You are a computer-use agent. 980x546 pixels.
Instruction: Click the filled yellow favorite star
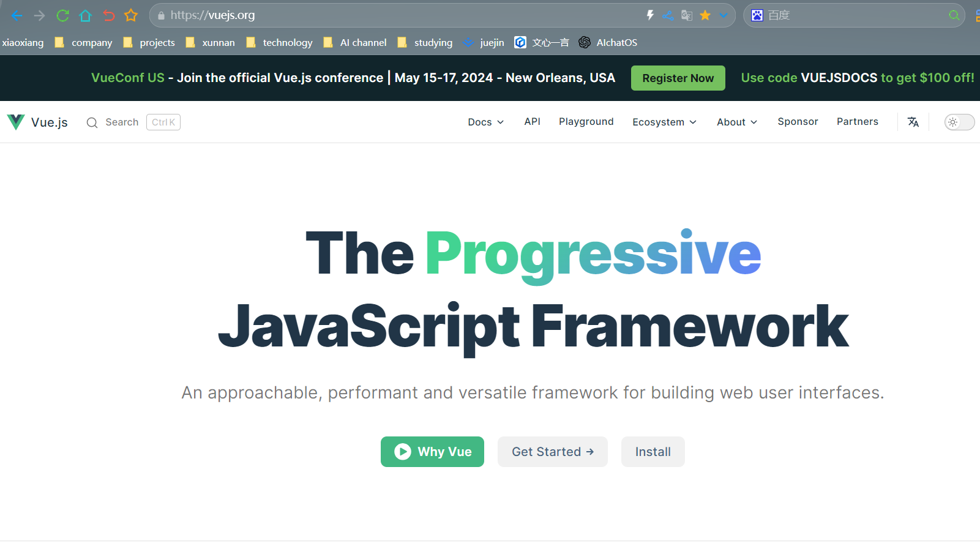point(705,15)
